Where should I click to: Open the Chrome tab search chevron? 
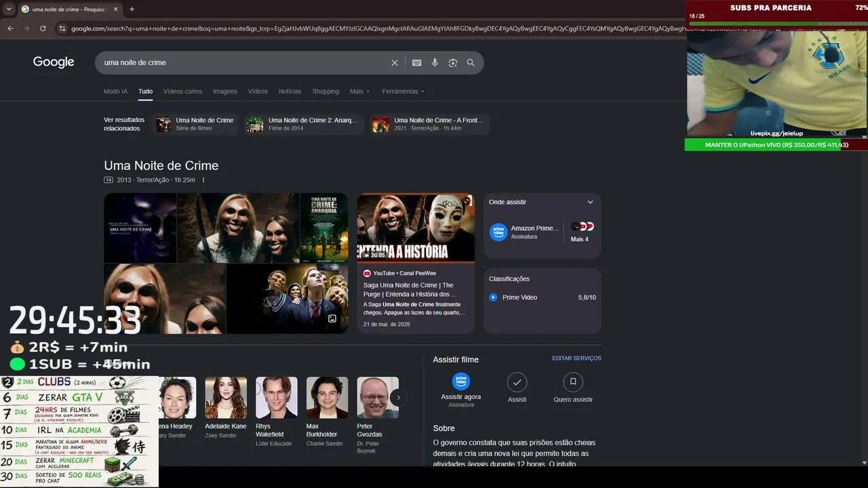[x=9, y=9]
